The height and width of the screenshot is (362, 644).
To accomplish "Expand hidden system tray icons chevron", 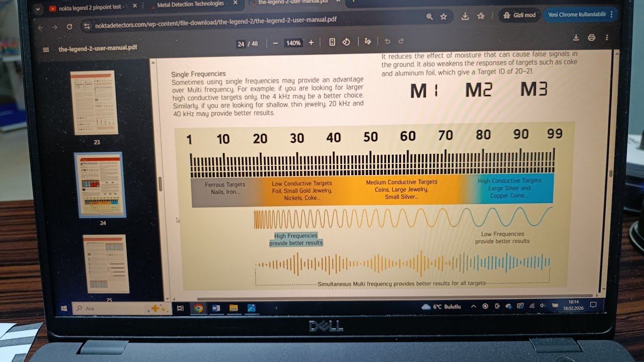I will [x=473, y=306].
